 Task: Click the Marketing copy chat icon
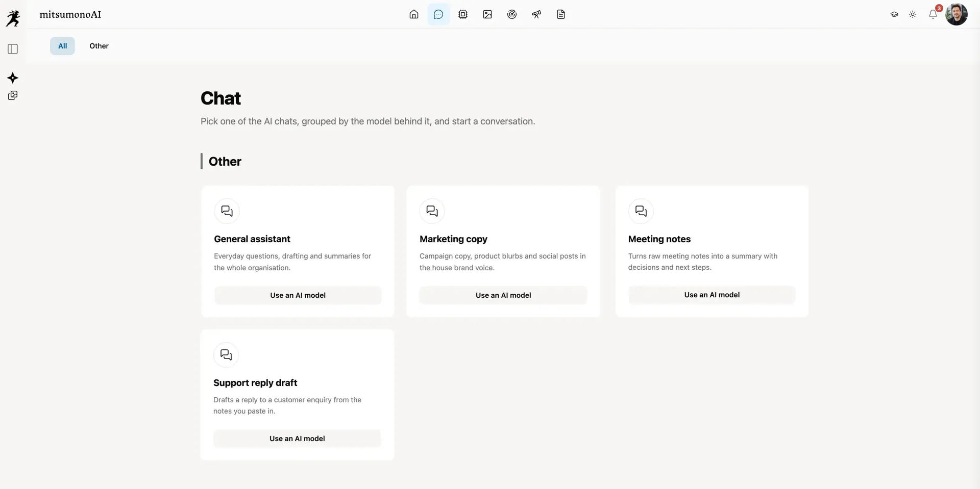coord(432,211)
